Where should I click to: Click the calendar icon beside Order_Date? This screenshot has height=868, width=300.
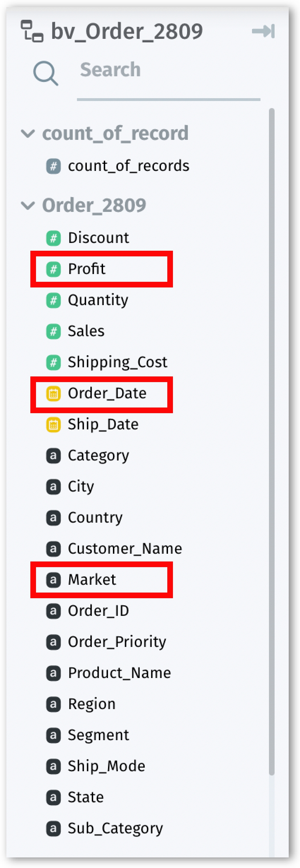click(x=53, y=393)
